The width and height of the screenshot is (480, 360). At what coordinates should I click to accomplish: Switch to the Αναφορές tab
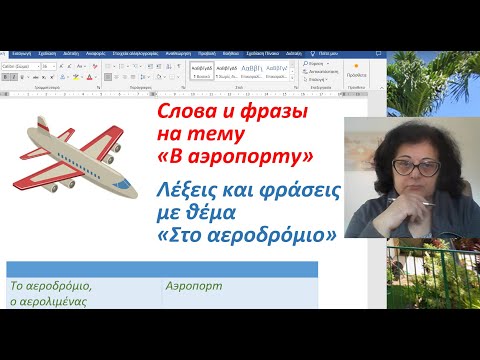pos(96,53)
